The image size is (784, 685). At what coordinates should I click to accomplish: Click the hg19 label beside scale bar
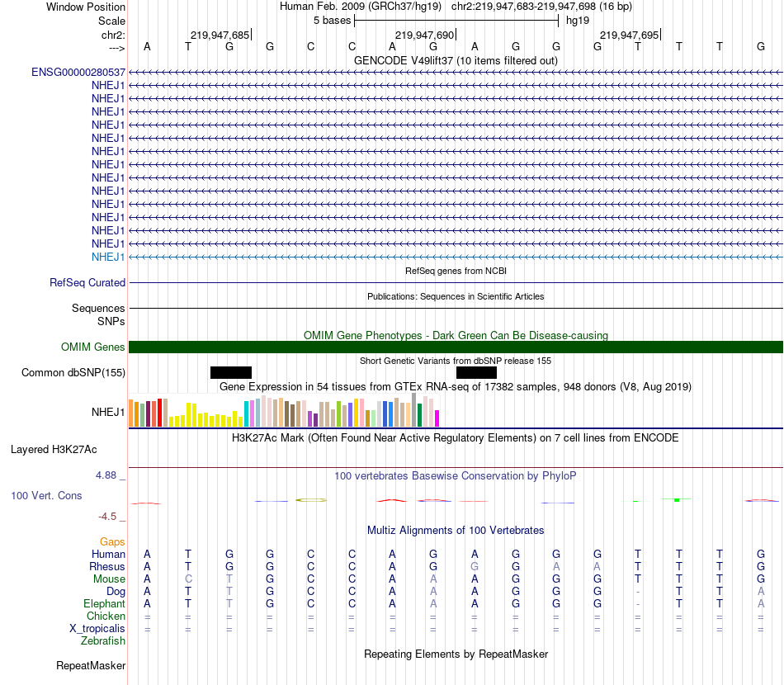click(x=578, y=21)
